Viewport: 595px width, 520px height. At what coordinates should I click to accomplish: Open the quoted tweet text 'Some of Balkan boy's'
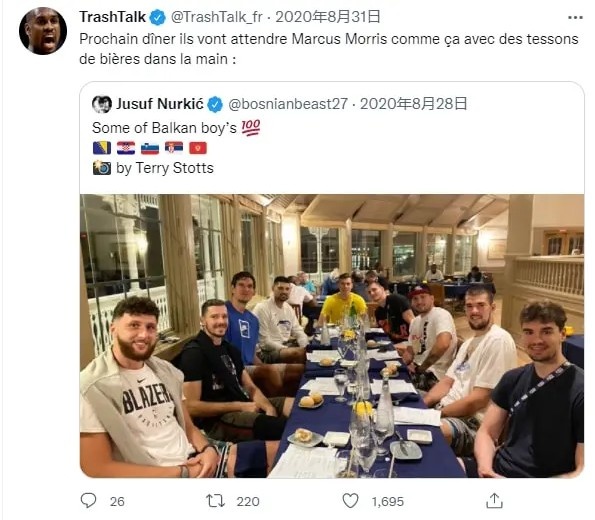[164, 128]
